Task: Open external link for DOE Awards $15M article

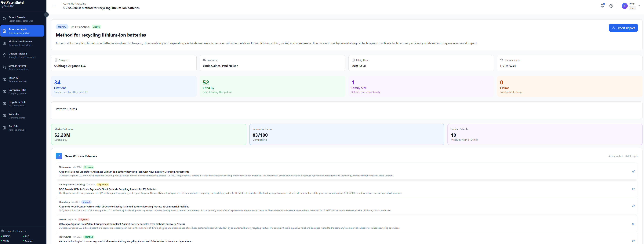Action: [633, 189]
